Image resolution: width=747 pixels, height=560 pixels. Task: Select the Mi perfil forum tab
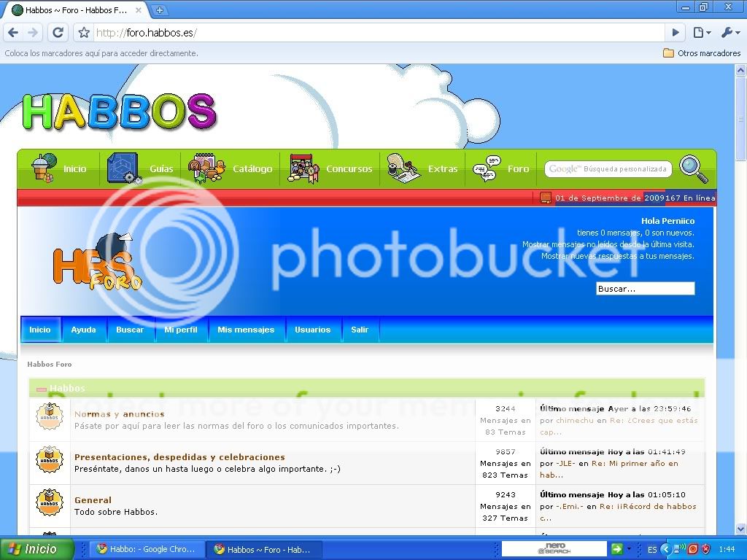click(x=181, y=330)
